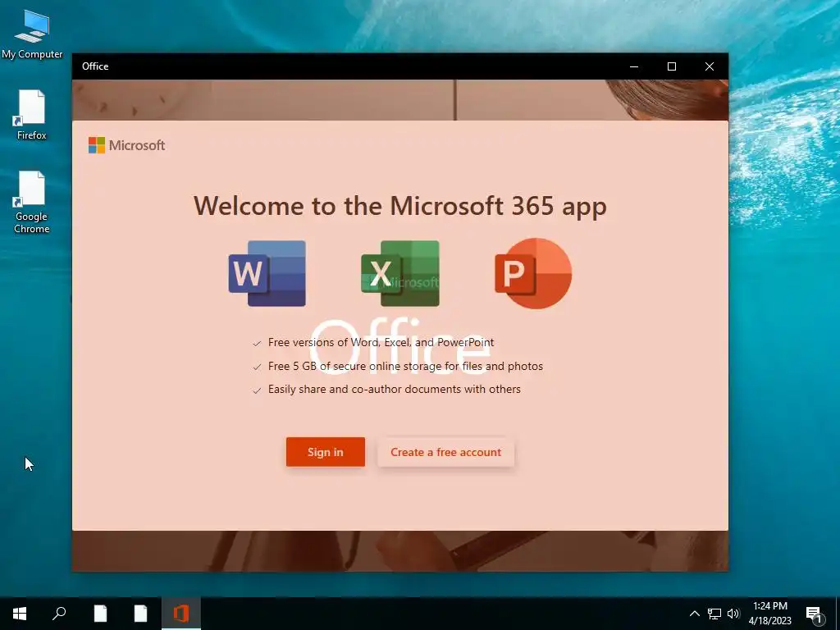Click second blank file taskbar icon
Screen dimensions: 840x630
(140, 614)
